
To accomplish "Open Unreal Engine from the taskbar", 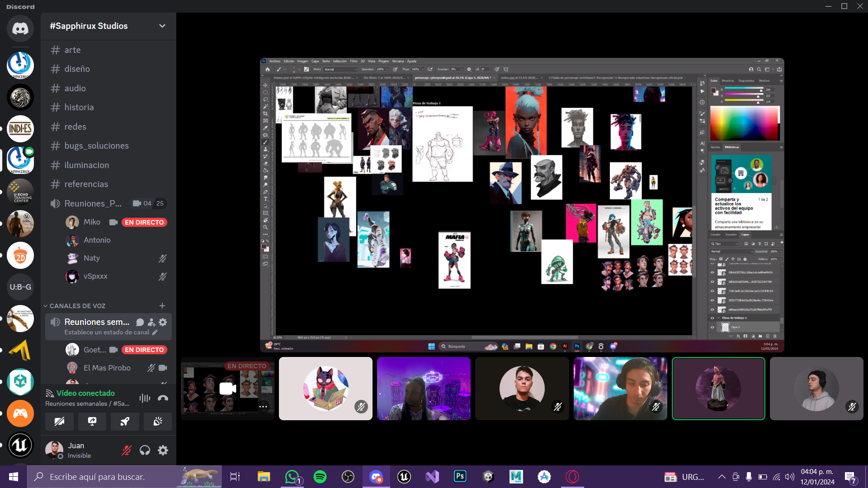I will (404, 477).
